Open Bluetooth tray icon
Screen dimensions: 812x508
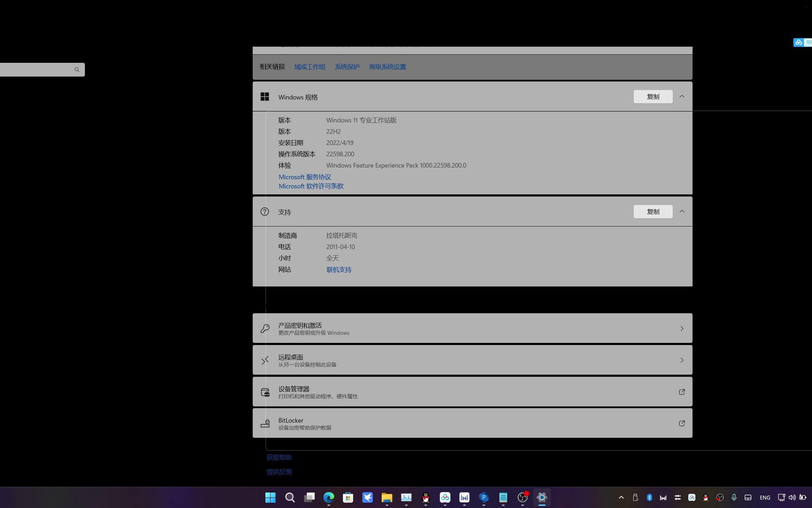(x=650, y=497)
